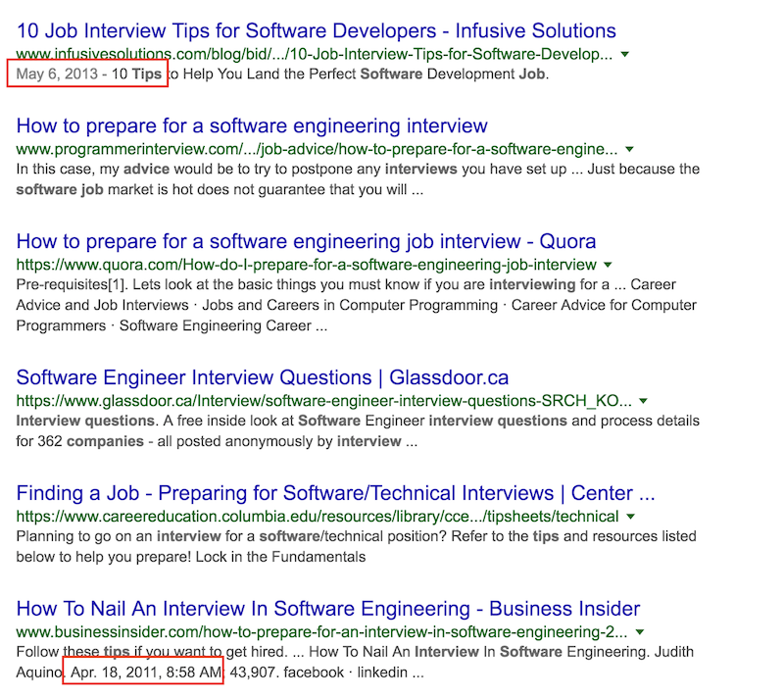Open the Columbia 'Finding a Job' technical interviews result
Image resolution: width=784 pixels, height=698 pixels.
(335, 493)
